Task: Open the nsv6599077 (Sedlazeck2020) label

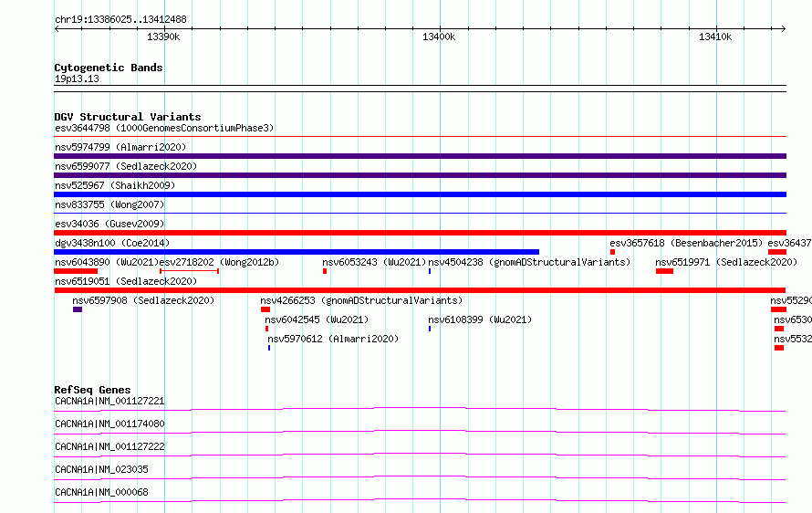Action: 126,166
